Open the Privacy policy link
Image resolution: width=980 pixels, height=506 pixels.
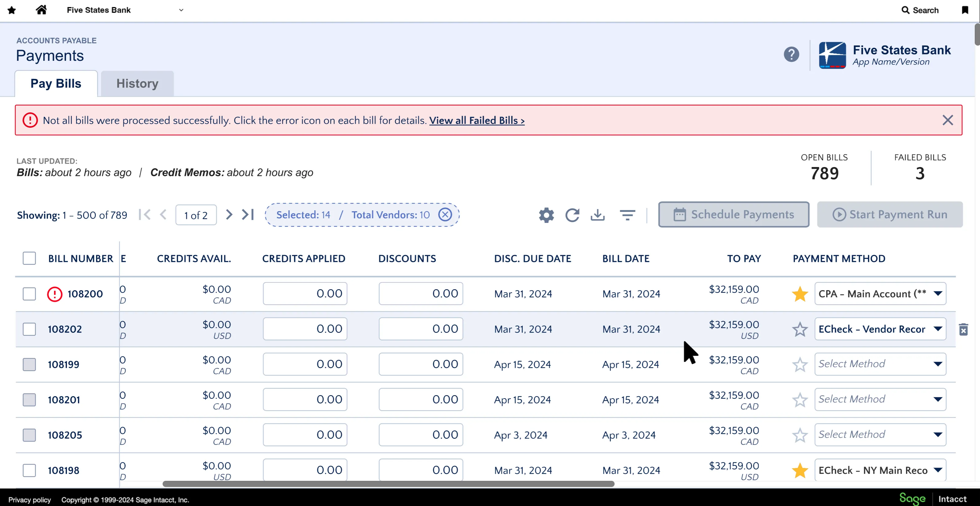[x=29, y=500]
